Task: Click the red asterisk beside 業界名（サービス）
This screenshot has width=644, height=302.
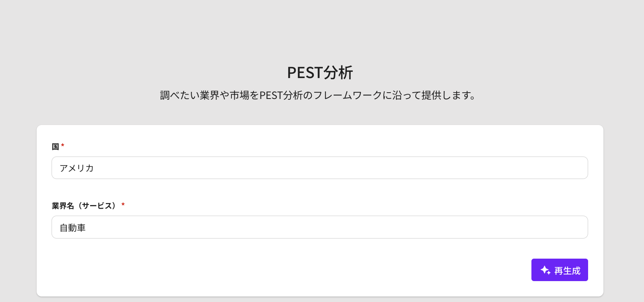Action: click(x=123, y=205)
